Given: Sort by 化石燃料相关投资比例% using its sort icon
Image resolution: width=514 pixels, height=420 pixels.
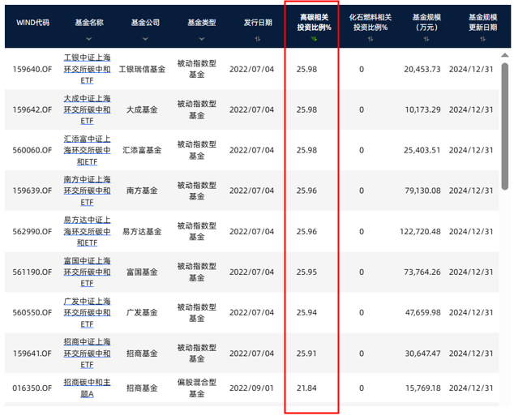Looking at the screenshot, I should [x=371, y=39].
